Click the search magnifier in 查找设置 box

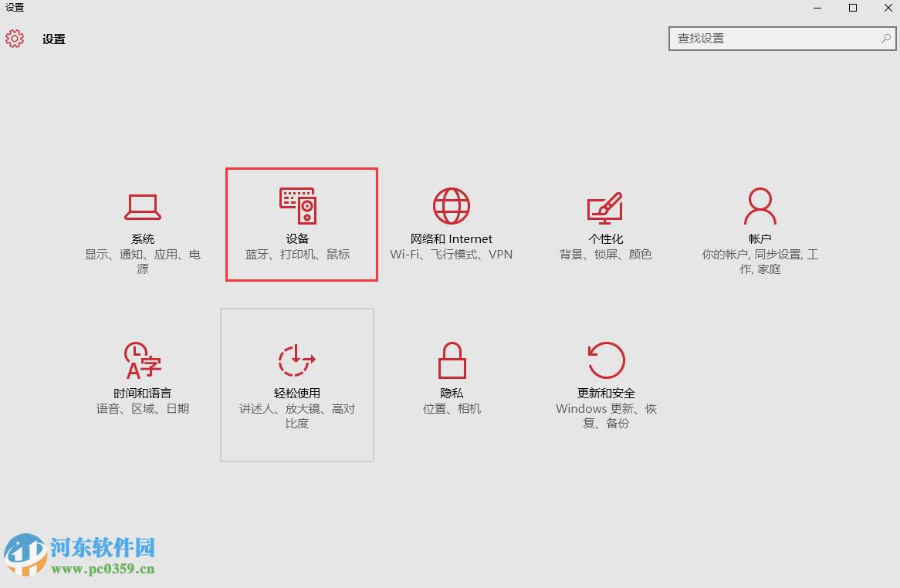tap(885, 38)
